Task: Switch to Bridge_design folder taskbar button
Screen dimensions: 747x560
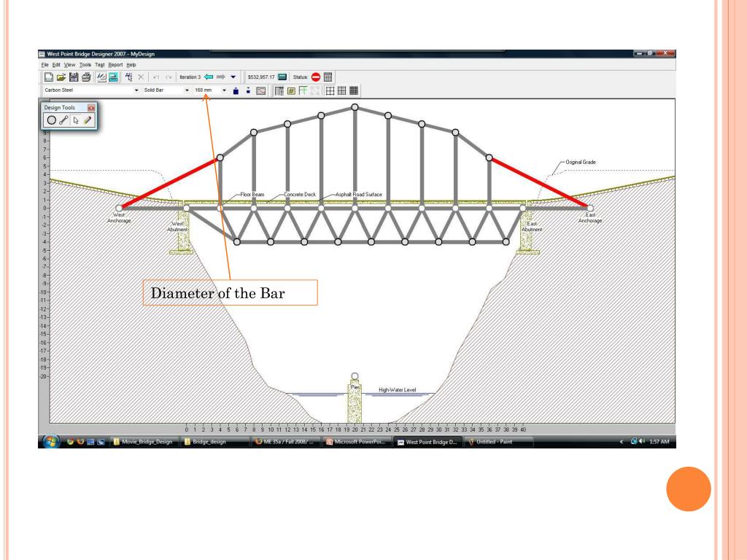Action: (216, 442)
